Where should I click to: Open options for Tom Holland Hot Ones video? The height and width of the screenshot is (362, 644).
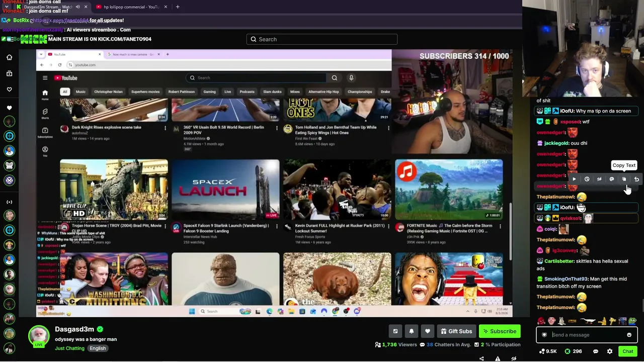coord(388,128)
